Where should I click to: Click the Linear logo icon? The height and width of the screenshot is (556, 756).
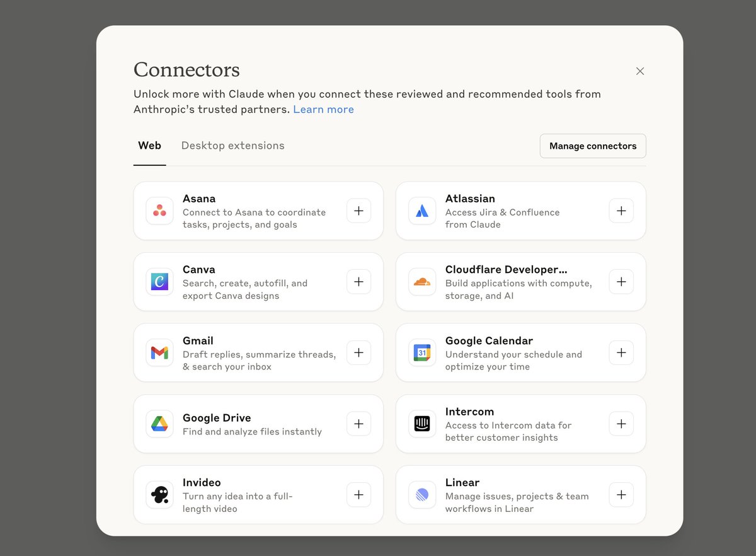click(422, 494)
